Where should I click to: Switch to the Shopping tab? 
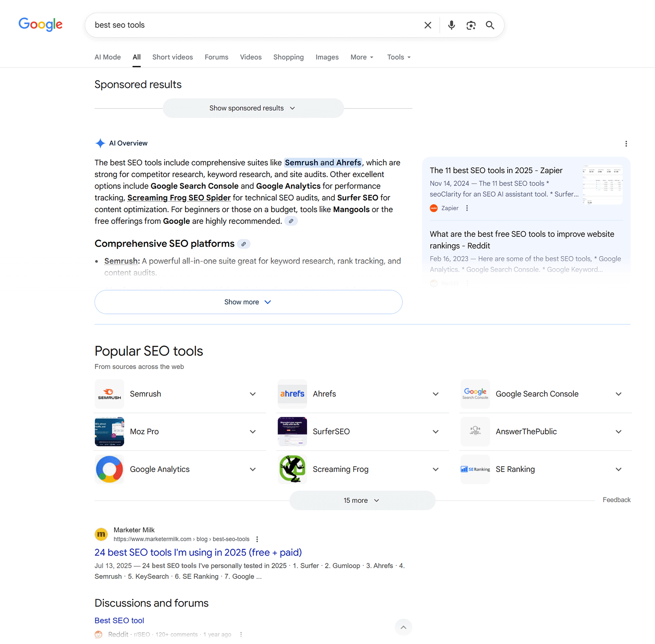[x=288, y=57]
